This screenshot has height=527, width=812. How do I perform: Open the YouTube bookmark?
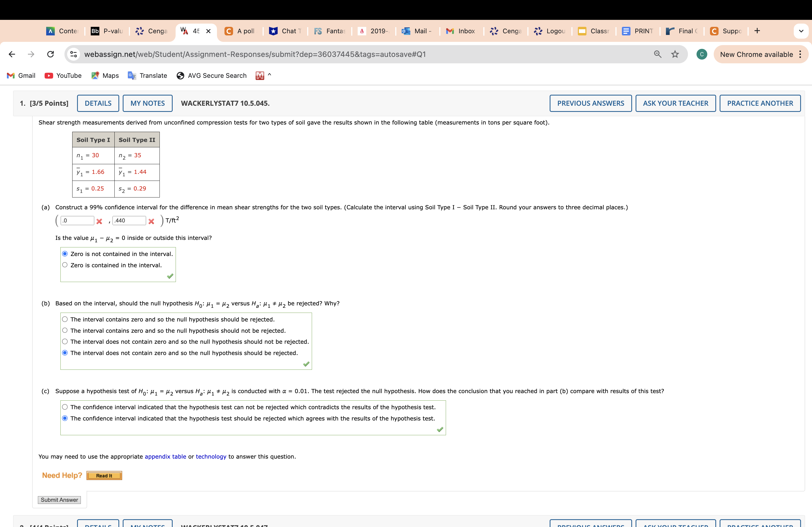[x=63, y=76]
